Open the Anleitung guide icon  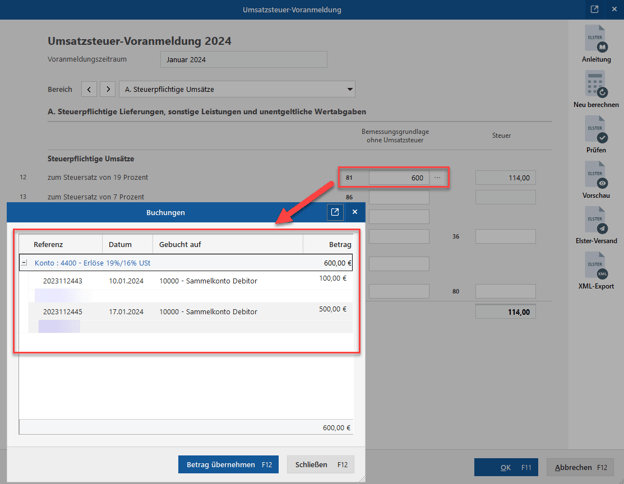[596, 40]
